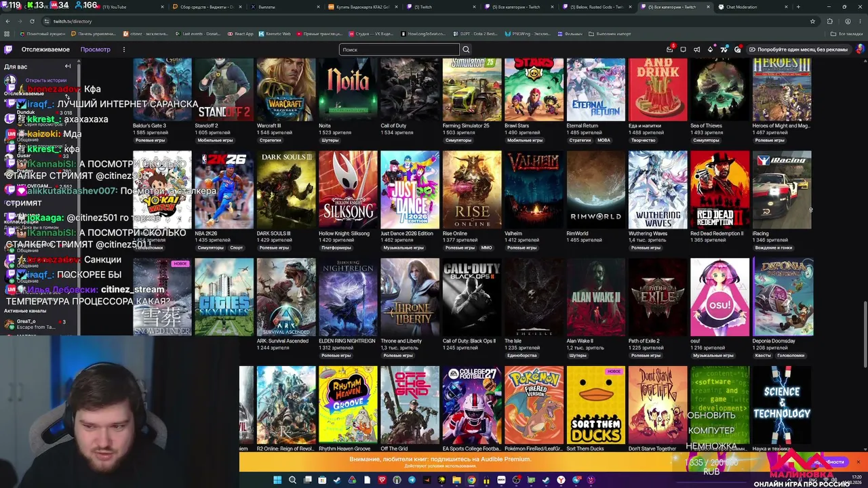
Task: Open the user profile avatar menu
Action: point(861,49)
